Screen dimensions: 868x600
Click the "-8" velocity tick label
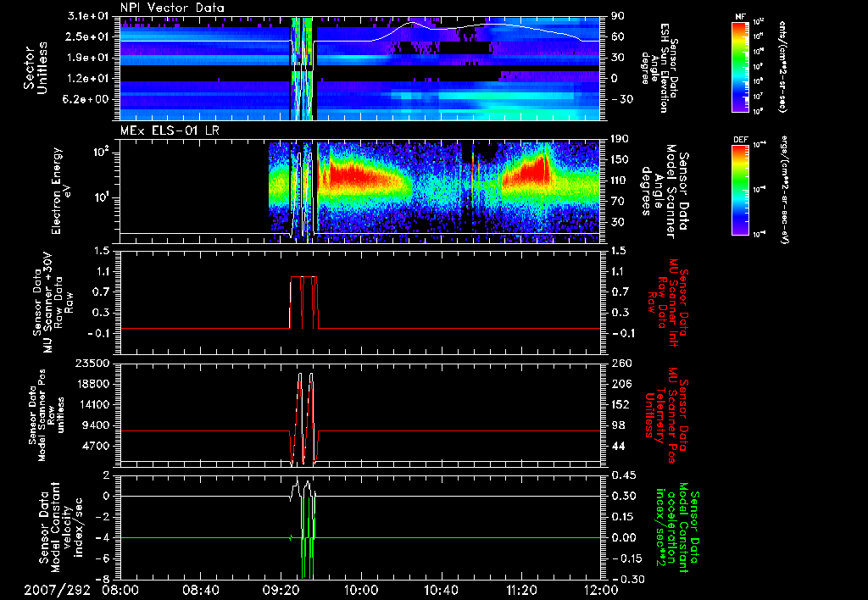(x=104, y=579)
